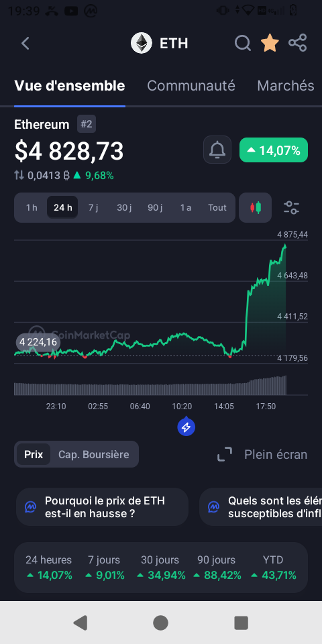Image resolution: width=322 pixels, height=644 pixels.
Task: Tap the Android home navigation button
Action: pyautogui.click(x=160, y=623)
